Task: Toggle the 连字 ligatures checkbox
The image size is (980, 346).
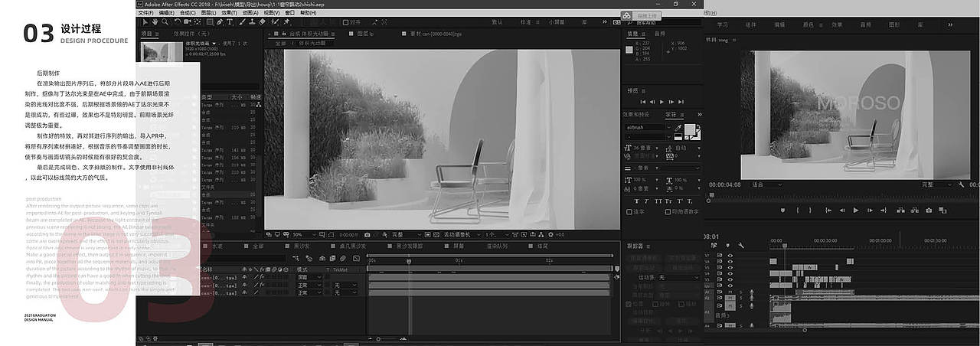Action: pyautogui.click(x=629, y=211)
